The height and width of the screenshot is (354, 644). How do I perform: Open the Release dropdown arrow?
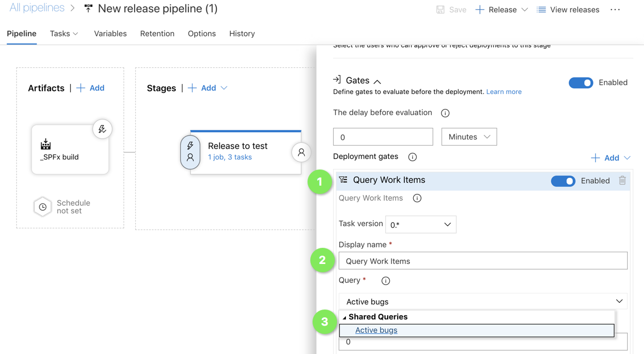pos(524,9)
